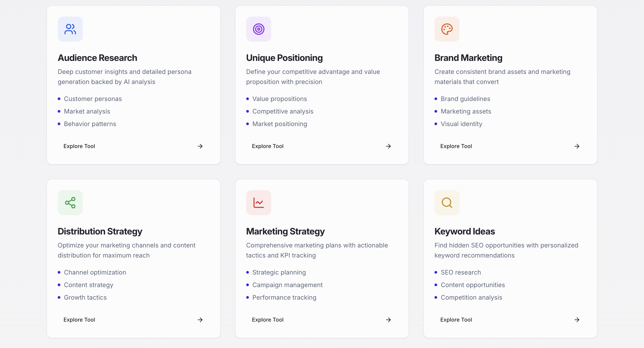Click the Keyword Ideas magnifier icon
Image resolution: width=644 pixels, height=348 pixels.
tap(447, 202)
